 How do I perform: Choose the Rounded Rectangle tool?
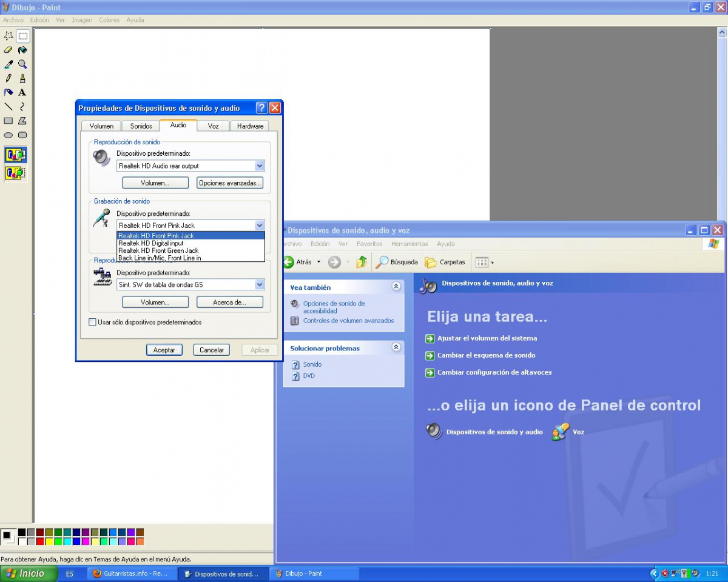(22, 135)
